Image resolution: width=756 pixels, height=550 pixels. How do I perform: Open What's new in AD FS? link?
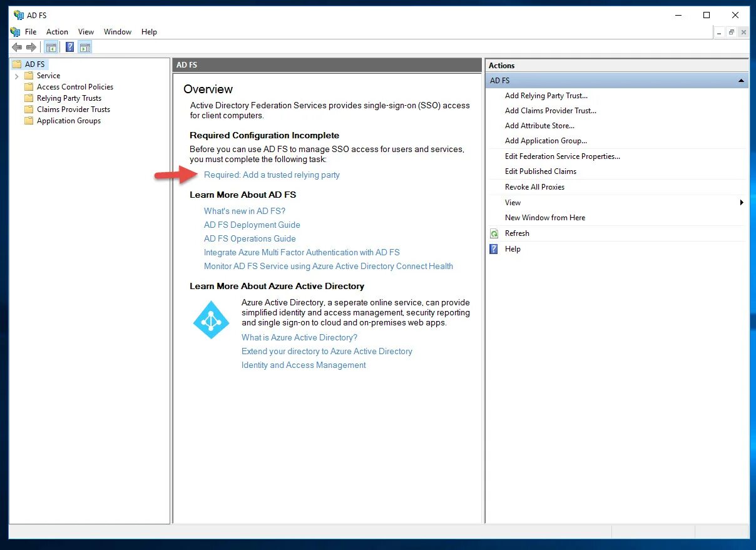pos(245,211)
